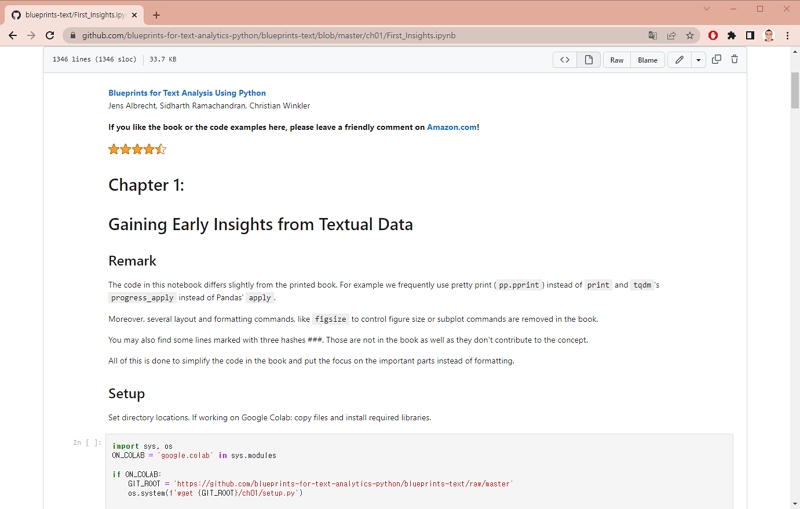The image size is (800, 509).
Task: Click the 'Setup' heading
Action: 127,393
